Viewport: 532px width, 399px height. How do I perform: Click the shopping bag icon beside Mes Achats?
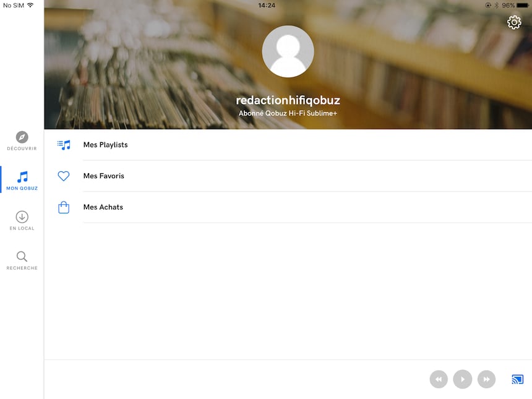pos(64,207)
